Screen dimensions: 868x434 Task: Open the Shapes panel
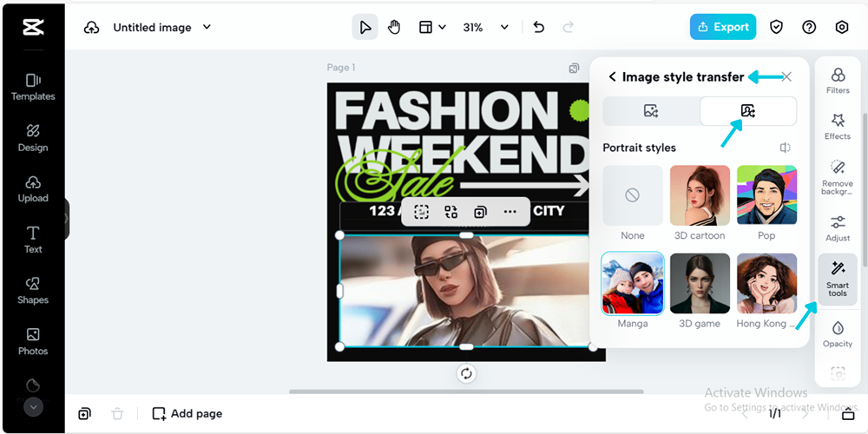(x=33, y=290)
